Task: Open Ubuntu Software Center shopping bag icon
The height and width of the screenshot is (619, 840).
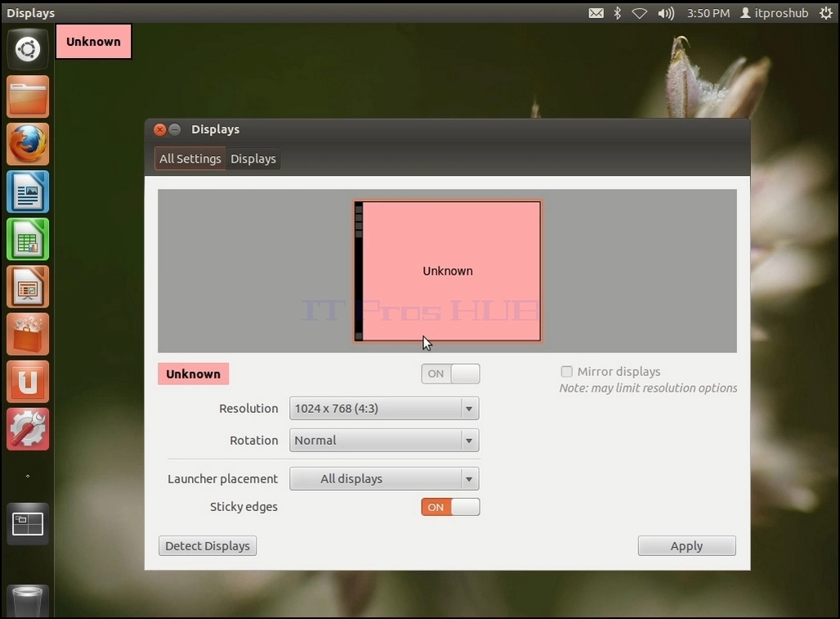Action: coord(27,334)
